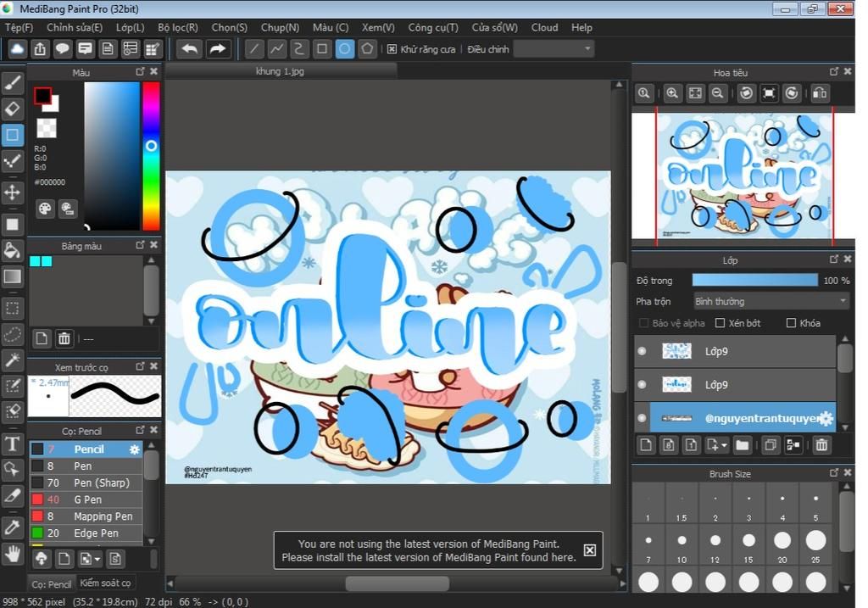
Task: Open the Chỉnh sửa(E) menu
Action: click(75, 27)
